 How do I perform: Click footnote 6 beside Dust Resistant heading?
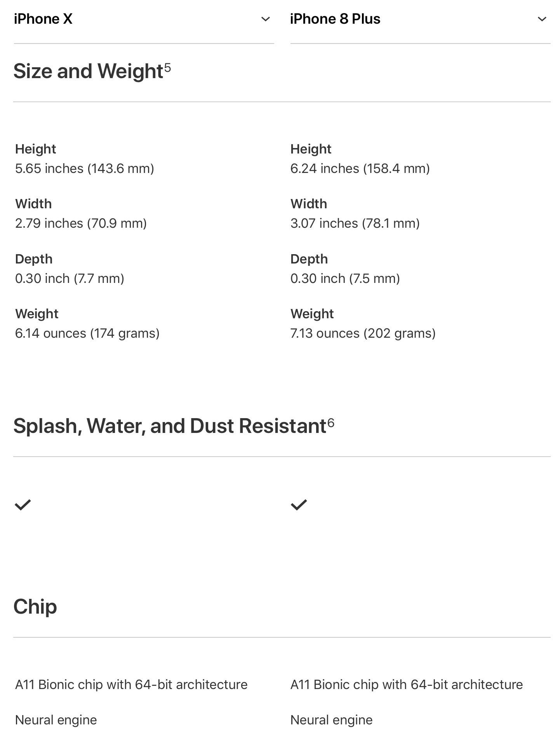pos(330,422)
